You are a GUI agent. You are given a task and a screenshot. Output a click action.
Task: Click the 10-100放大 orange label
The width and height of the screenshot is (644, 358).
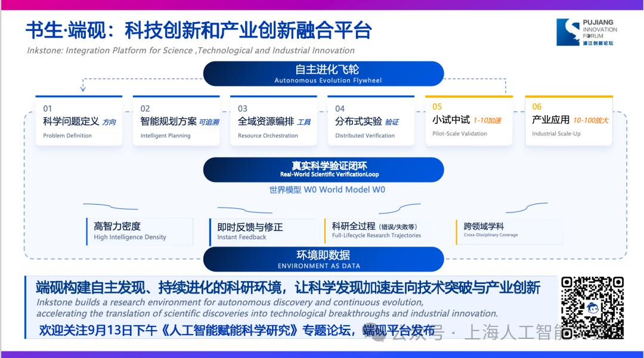coord(590,121)
